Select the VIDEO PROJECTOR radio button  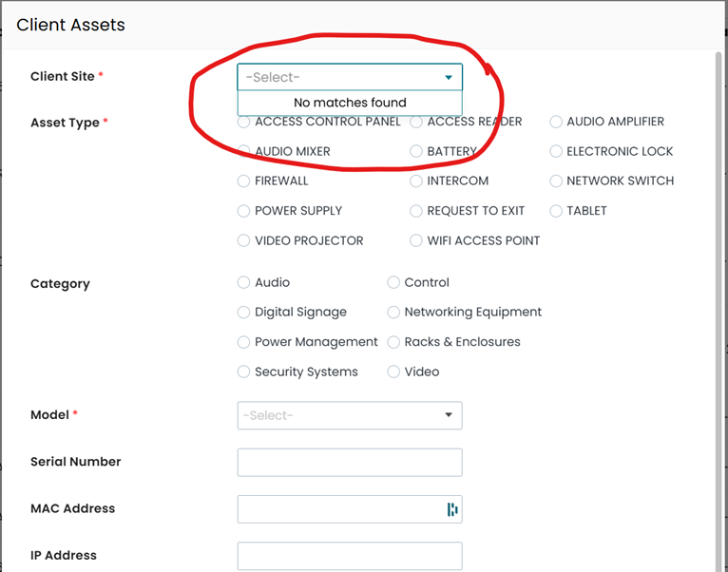(x=244, y=240)
